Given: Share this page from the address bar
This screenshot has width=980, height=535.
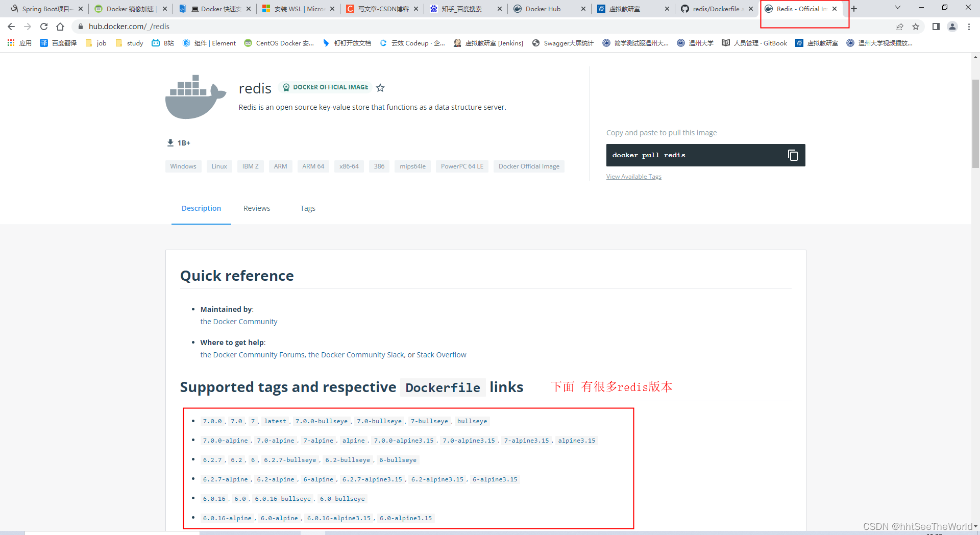Looking at the screenshot, I should click(x=899, y=27).
